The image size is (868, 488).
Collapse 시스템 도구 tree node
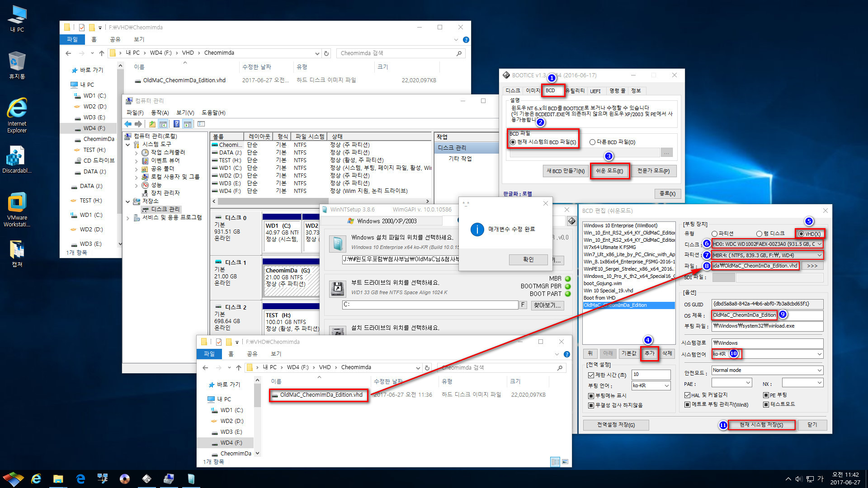tap(128, 145)
